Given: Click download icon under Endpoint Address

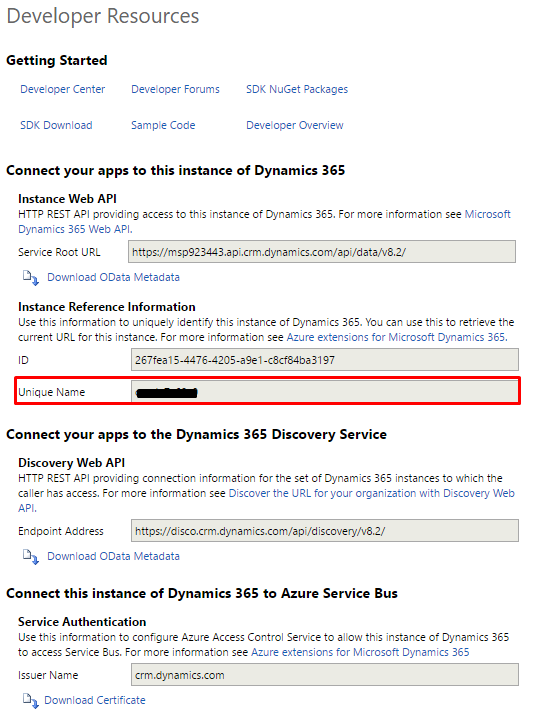Looking at the screenshot, I should 31,556.
